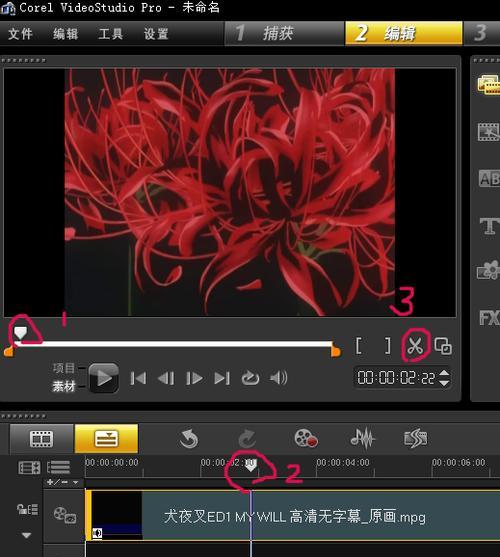The image size is (500, 557).
Task: Open the title AB library icon
Action: coord(489,179)
